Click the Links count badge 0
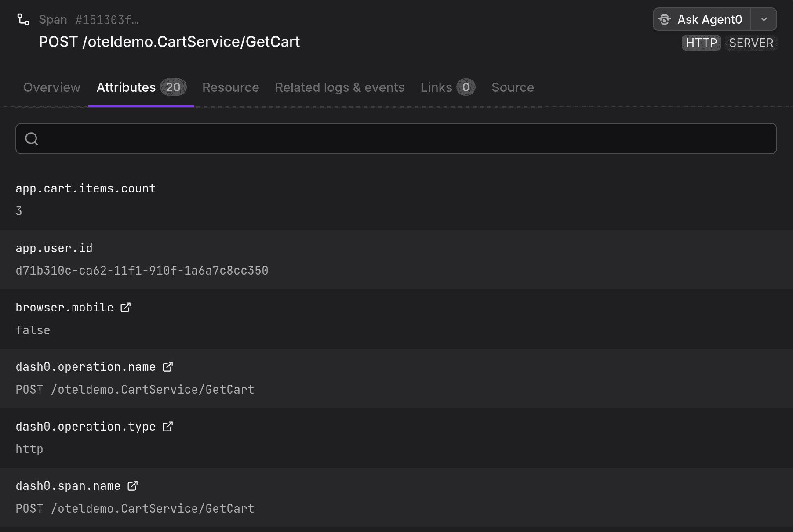Viewport: 793px width, 532px height. click(466, 87)
